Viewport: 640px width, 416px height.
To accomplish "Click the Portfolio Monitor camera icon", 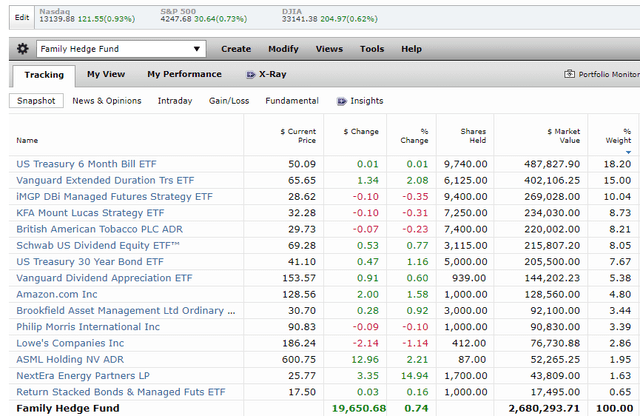I will (570, 74).
